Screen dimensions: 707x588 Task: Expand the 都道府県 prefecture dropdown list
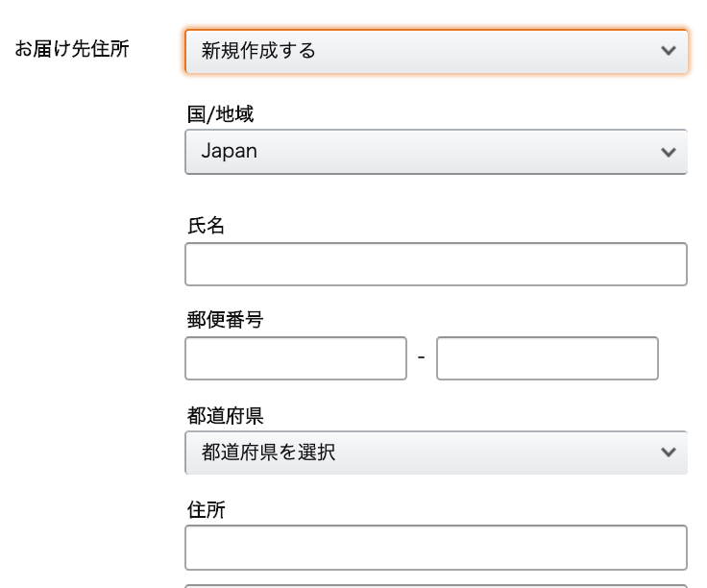436,453
